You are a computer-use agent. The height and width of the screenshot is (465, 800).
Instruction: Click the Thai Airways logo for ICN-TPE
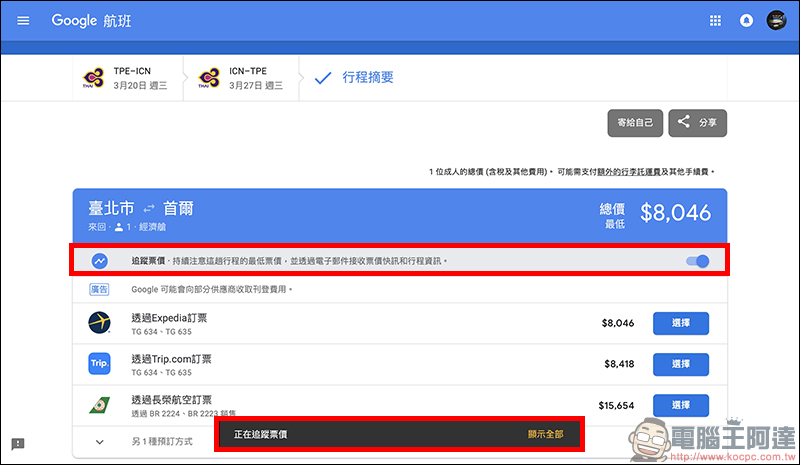pos(209,78)
